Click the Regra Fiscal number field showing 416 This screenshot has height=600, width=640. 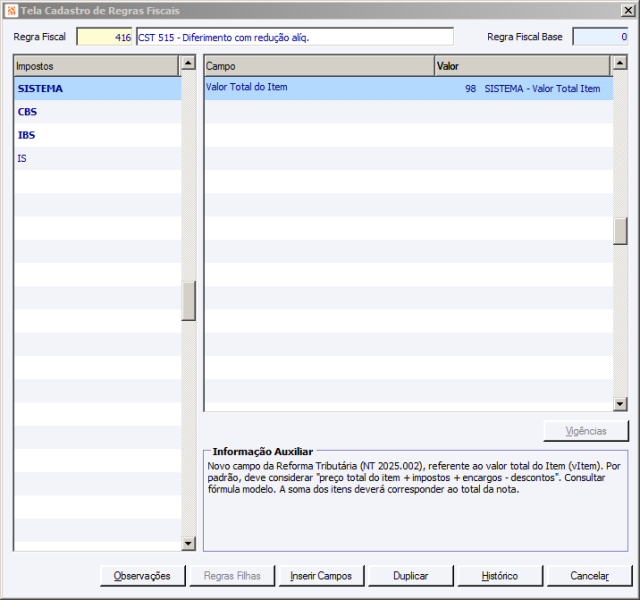104,37
